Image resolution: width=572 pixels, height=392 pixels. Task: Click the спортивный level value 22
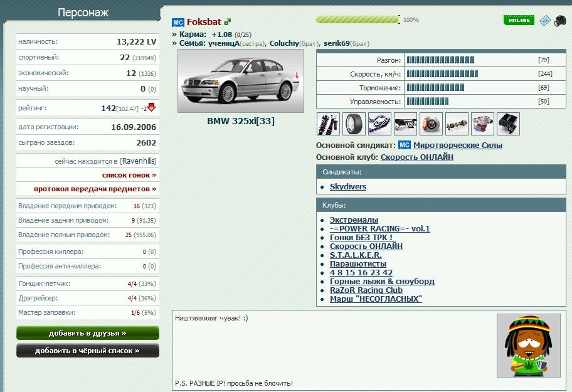coord(125,58)
